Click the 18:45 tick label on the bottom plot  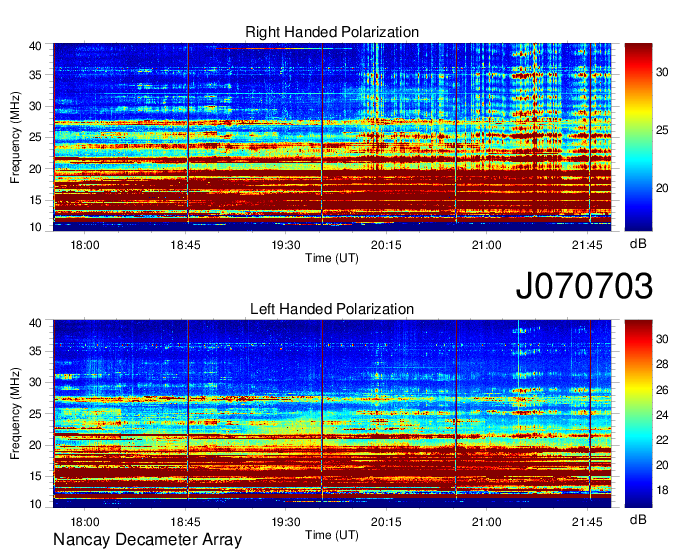[x=185, y=522]
